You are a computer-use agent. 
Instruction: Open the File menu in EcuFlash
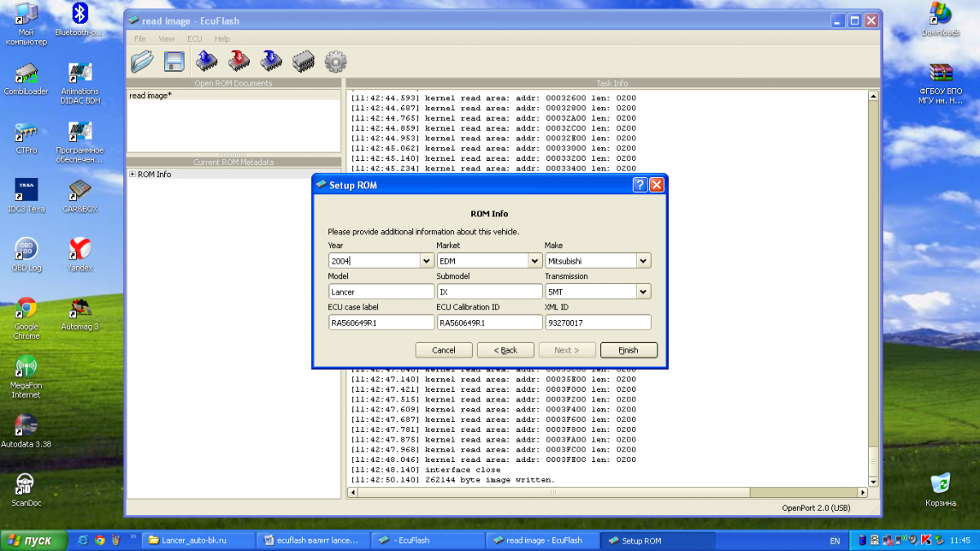[x=140, y=38]
